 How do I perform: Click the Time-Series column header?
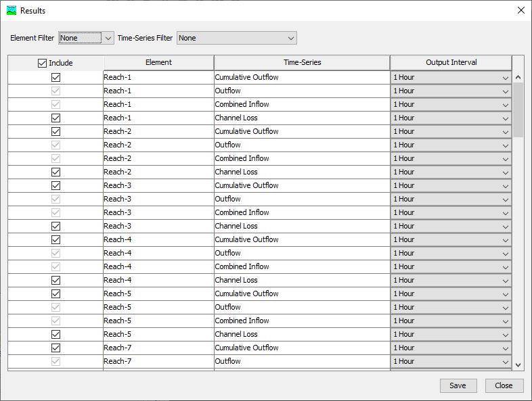click(x=303, y=63)
